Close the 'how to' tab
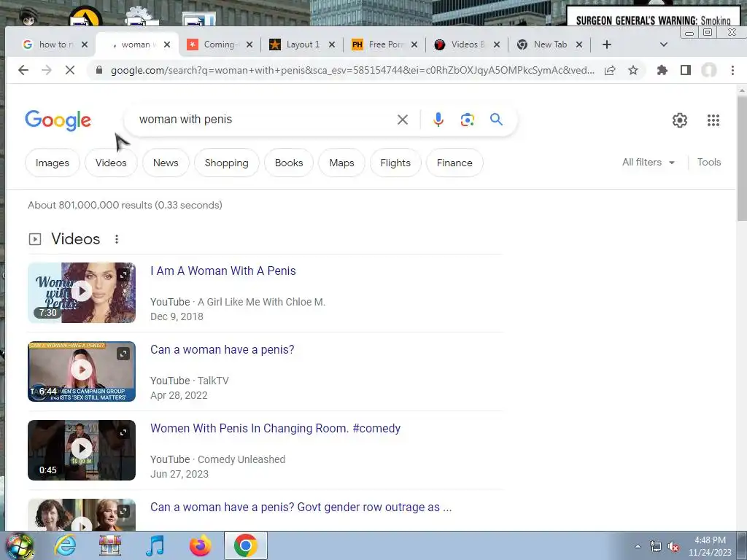Screen dimensions: 747x560 click(x=85, y=44)
